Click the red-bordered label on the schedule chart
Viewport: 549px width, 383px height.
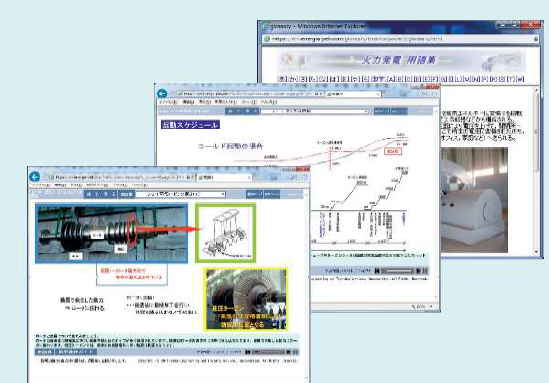(393, 151)
